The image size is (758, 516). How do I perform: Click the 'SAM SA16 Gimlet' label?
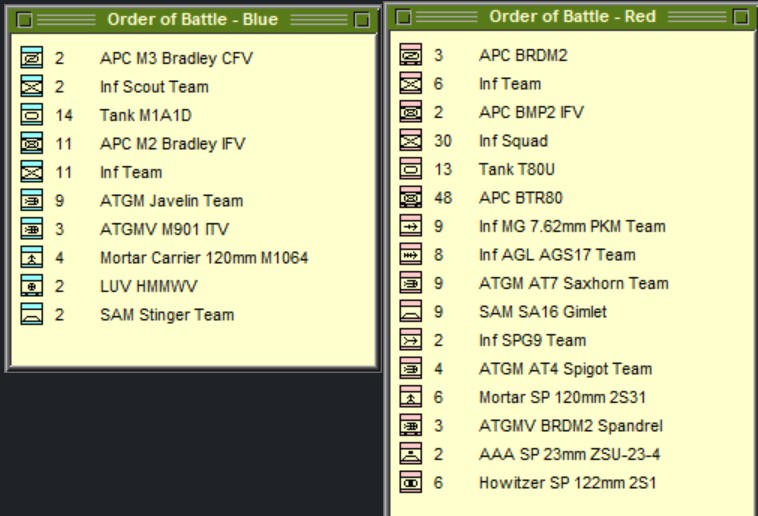coord(543,312)
